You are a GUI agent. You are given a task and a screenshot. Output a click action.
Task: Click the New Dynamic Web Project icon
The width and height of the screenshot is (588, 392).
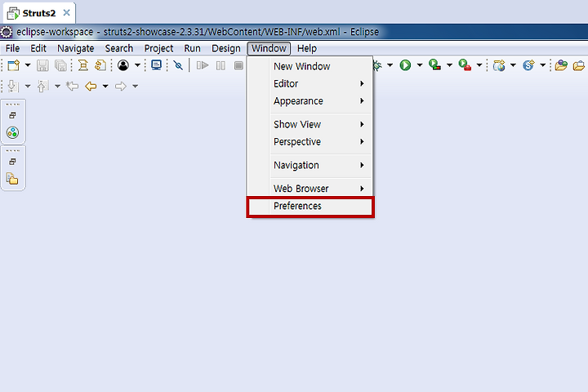click(499, 65)
